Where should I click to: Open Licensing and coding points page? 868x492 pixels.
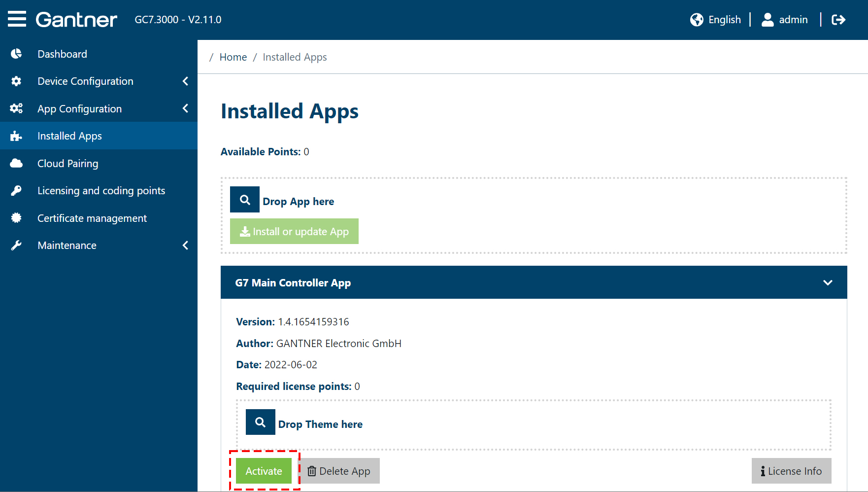99,191
